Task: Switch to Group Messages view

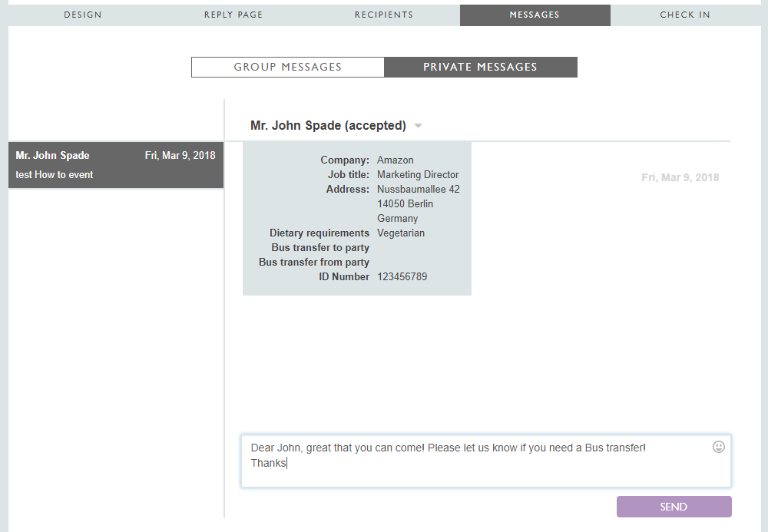Action: [x=288, y=68]
